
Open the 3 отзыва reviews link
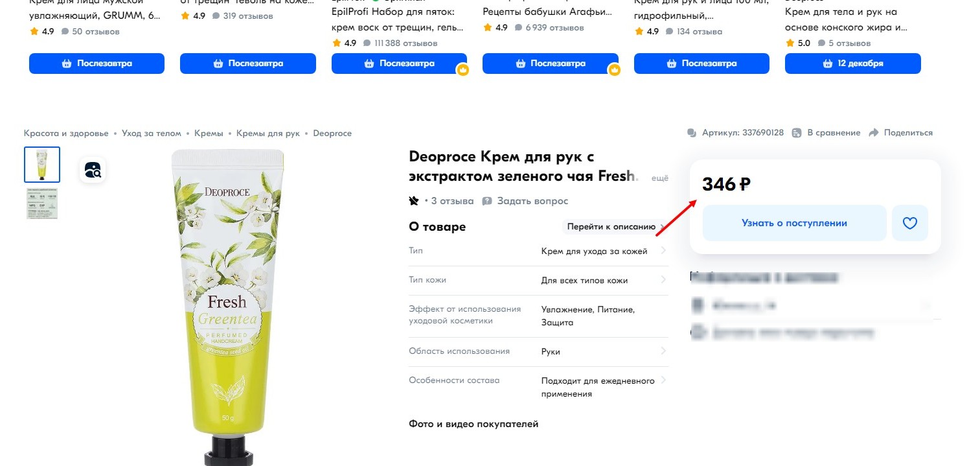pos(453,201)
